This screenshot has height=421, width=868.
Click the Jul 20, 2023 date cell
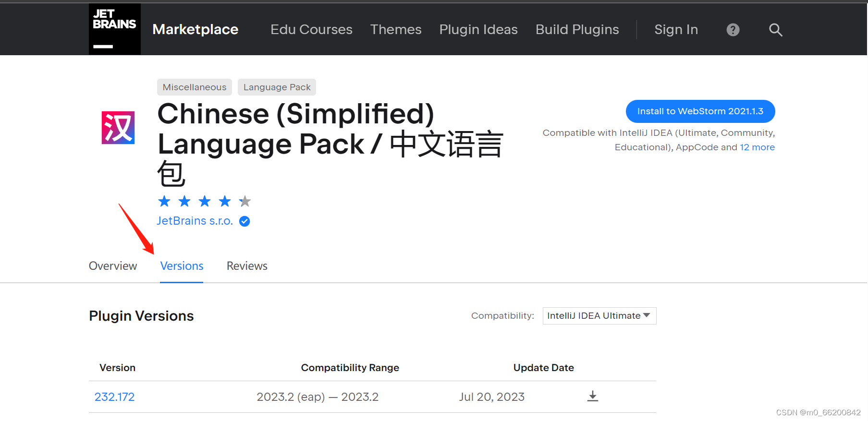(x=491, y=397)
